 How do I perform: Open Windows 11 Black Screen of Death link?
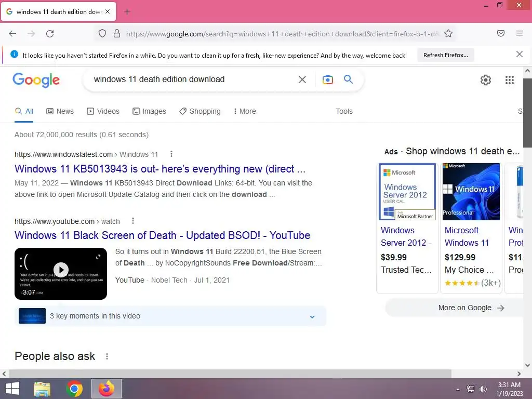pyautogui.click(x=162, y=235)
